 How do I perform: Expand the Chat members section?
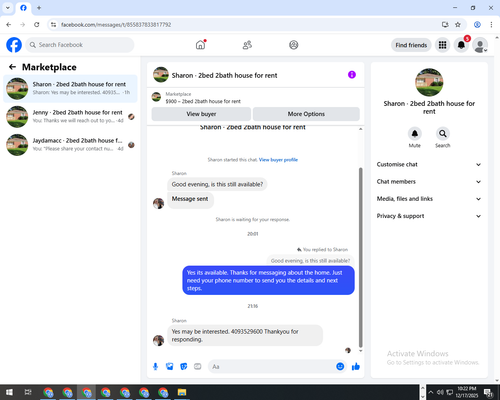[x=429, y=182]
